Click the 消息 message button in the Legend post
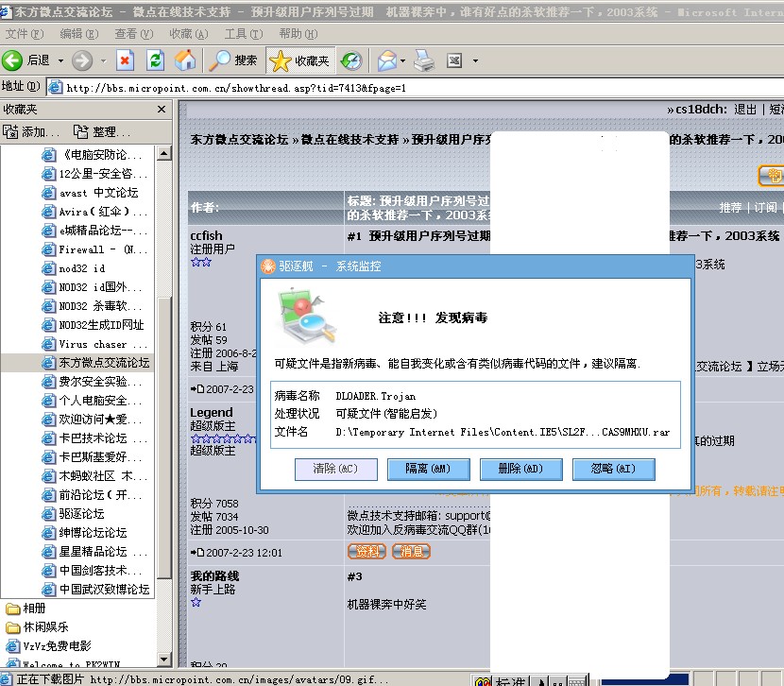Image resolution: width=784 pixels, height=686 pixels. 411,552
